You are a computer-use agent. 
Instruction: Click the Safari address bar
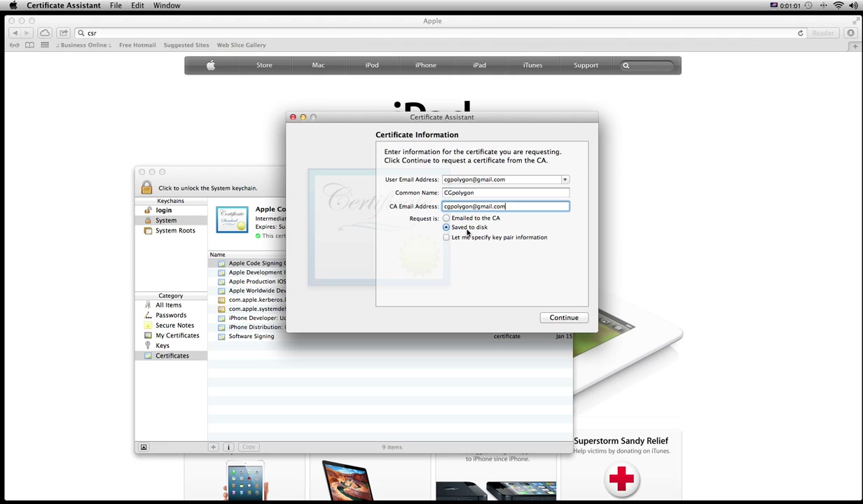click(441, 33)
